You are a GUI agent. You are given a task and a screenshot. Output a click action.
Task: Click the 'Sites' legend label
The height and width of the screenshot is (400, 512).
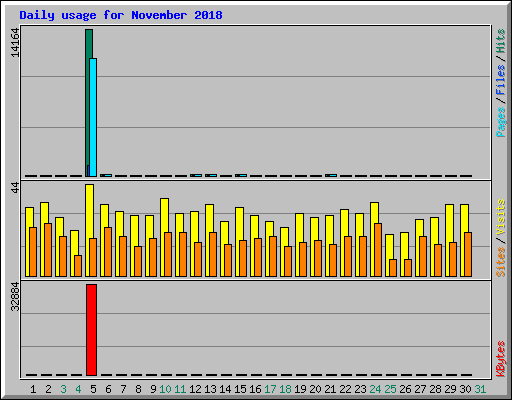coord(501,262)
